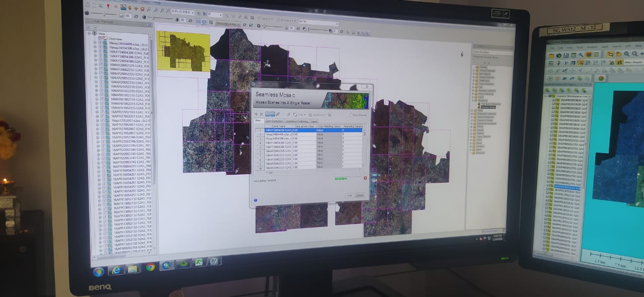
Task: Open the Windows Start orb
Action: [x=99, y=272]
